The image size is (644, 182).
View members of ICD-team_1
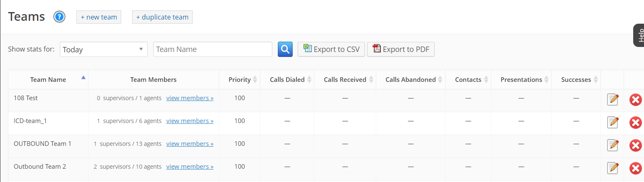click(x=190, y=121)
